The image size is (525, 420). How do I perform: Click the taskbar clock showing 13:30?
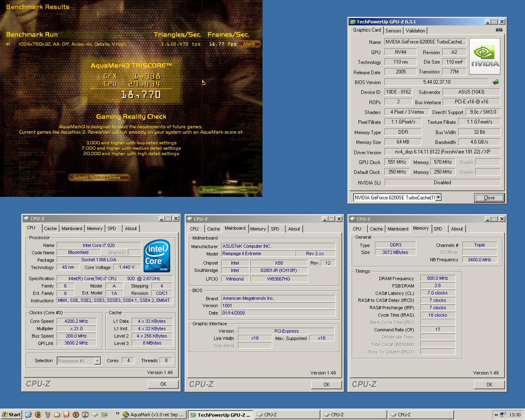(515, 415)
